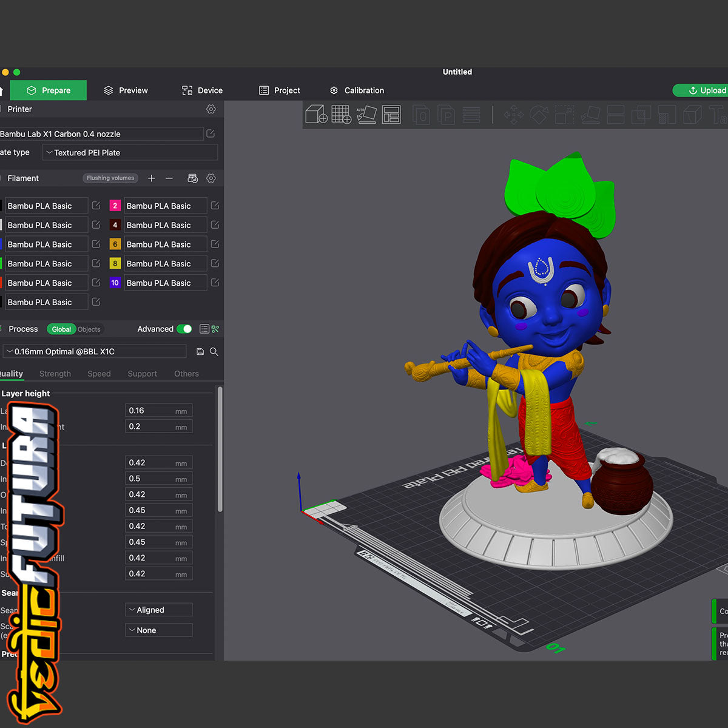
Task: Click the AMS filament sync icon
Action: tap(192, 178)
